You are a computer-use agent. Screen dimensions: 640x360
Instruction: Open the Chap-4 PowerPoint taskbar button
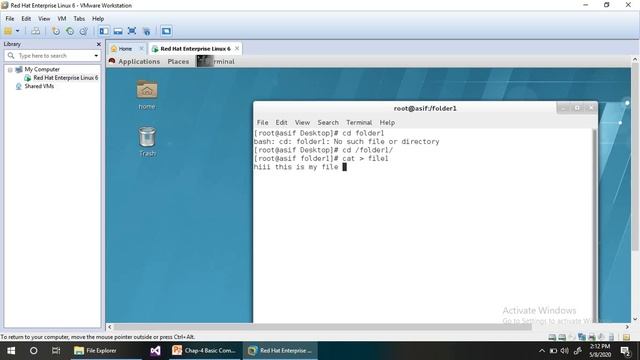(x=204, y=351)
